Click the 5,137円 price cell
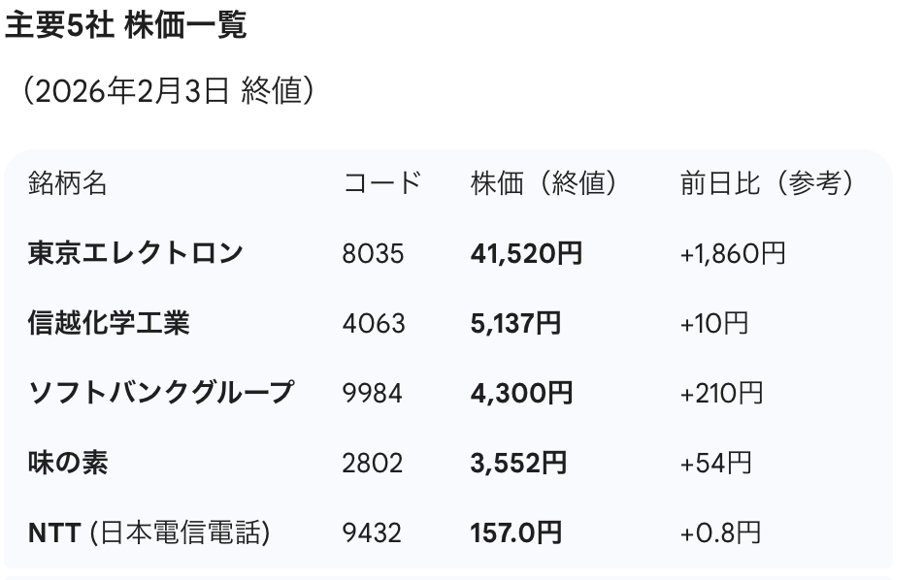This screenshot has width=924, height=580. click(515, 323)
